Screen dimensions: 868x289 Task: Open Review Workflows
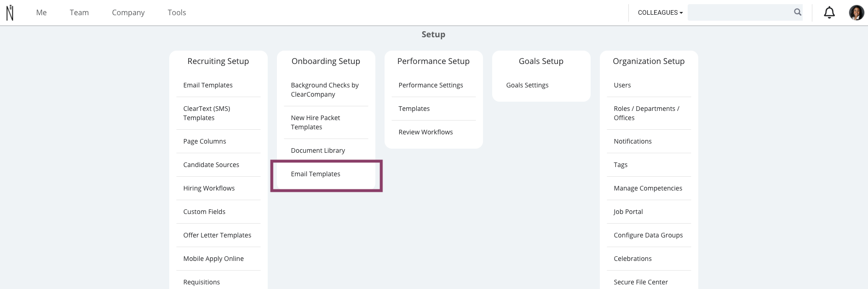tap(425, 132)
